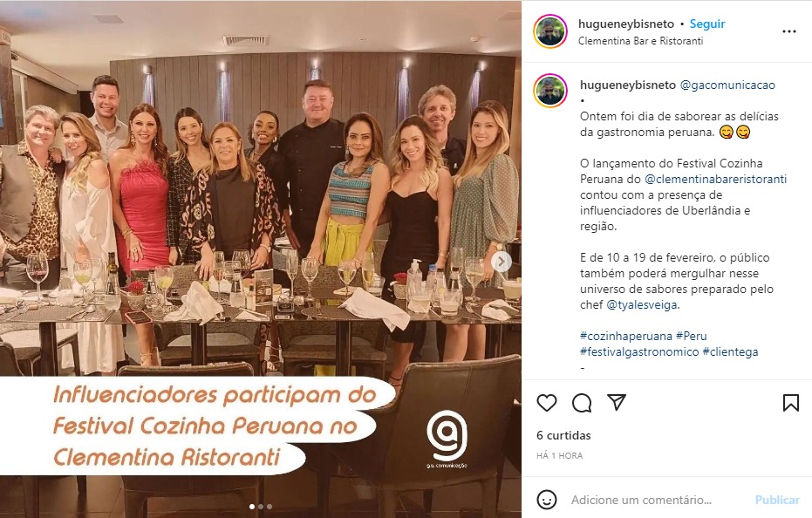812x518 pixels.
Task: Save the post with the bookmark icon
Action: point(790,403)
